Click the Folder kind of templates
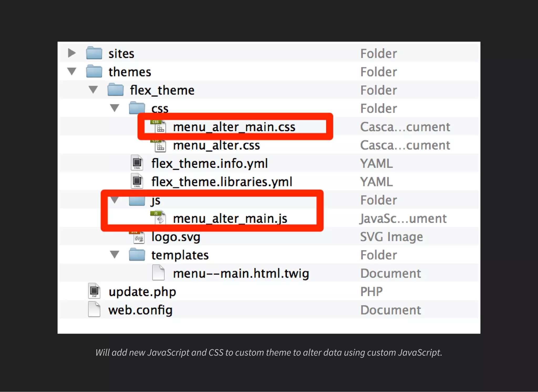The image size is (538, 392). click(379, 255)
